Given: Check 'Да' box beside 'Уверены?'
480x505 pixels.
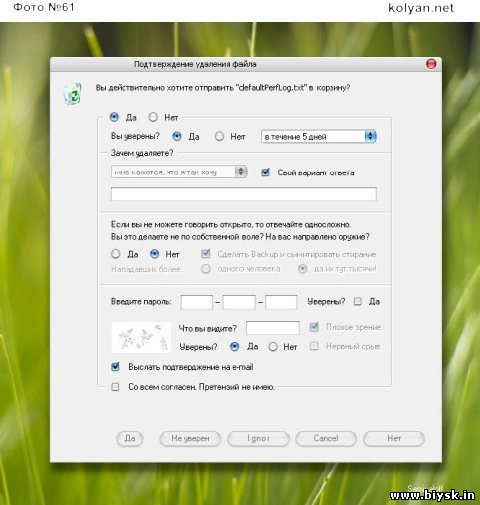Looking at the screenshot, I should pyautogui.click(x=358, y=302).
